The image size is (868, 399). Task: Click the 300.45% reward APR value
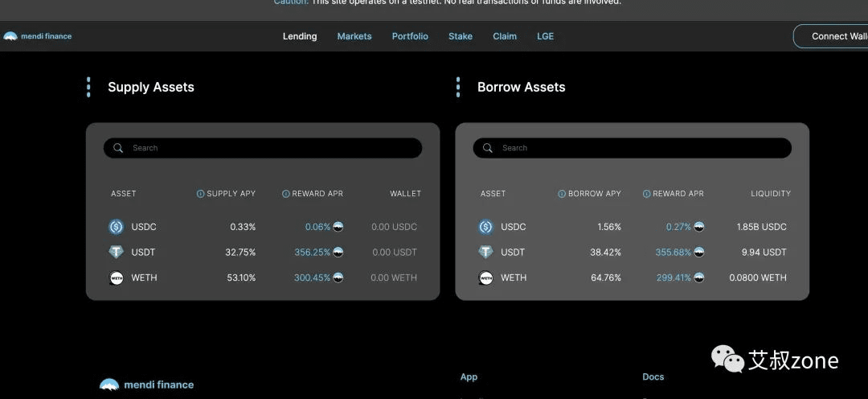pos(312,278)
